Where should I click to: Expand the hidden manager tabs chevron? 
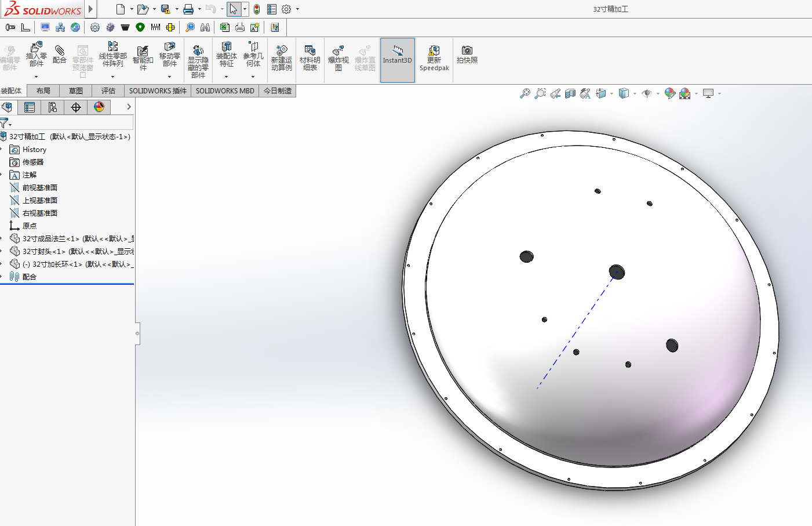[129, 107]
